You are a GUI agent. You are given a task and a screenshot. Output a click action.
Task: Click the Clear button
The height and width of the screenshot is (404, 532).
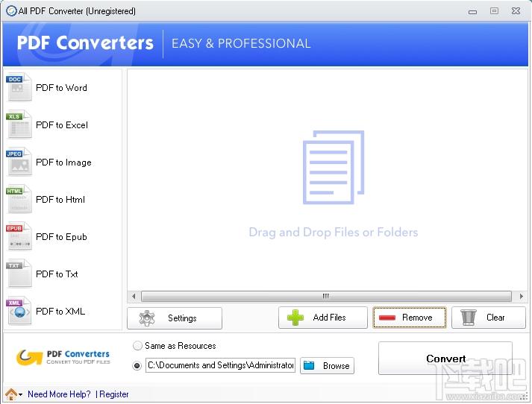tap(489, 318)
